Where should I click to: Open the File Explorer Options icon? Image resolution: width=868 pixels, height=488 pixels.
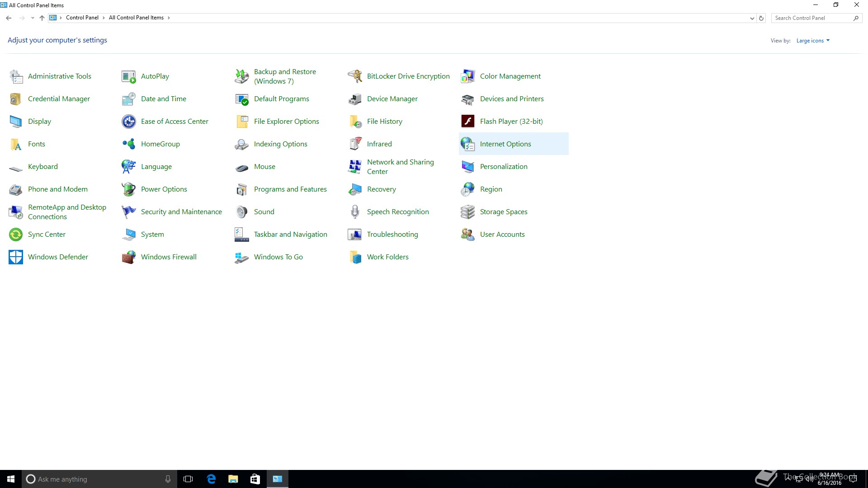[x=242, y=122]
